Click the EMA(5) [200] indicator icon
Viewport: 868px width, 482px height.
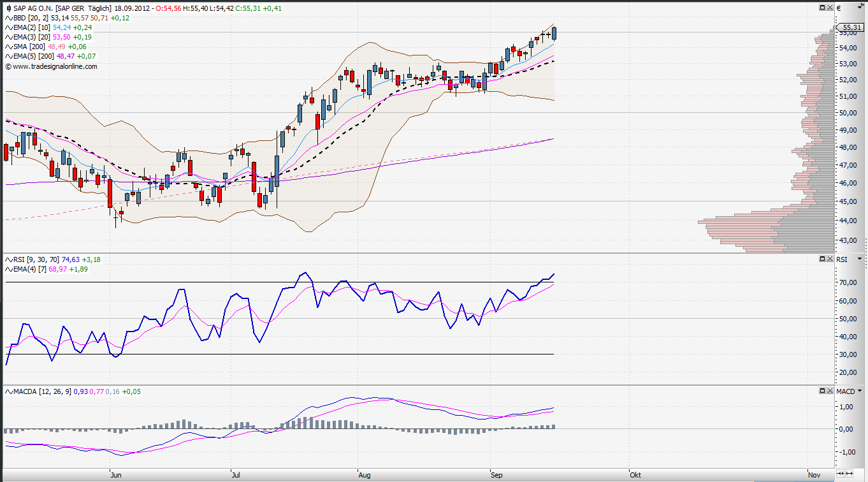point(8,56)
